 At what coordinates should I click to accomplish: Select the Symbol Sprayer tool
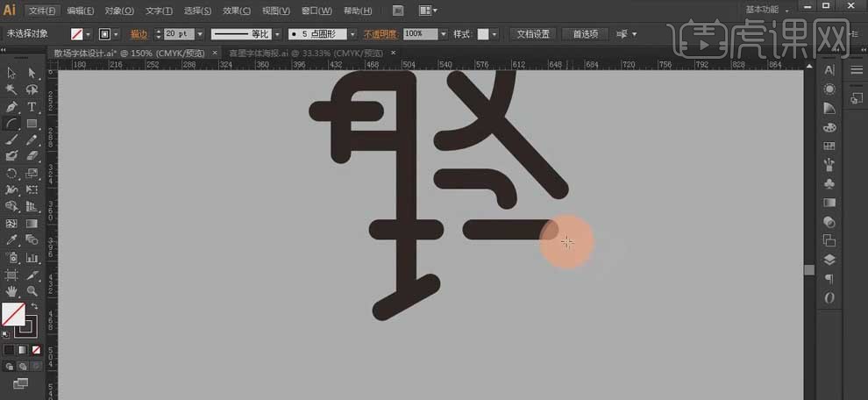coord(11,258)
